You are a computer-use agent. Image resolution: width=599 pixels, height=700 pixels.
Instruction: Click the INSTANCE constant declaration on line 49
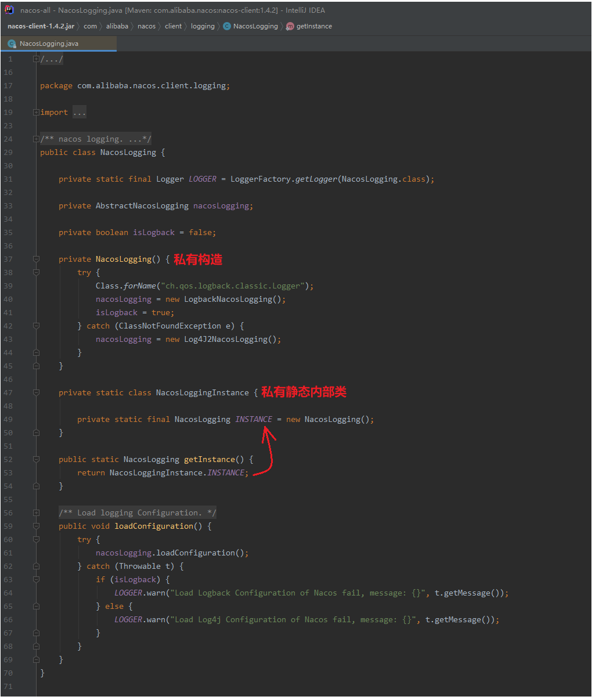click(254, 420)
